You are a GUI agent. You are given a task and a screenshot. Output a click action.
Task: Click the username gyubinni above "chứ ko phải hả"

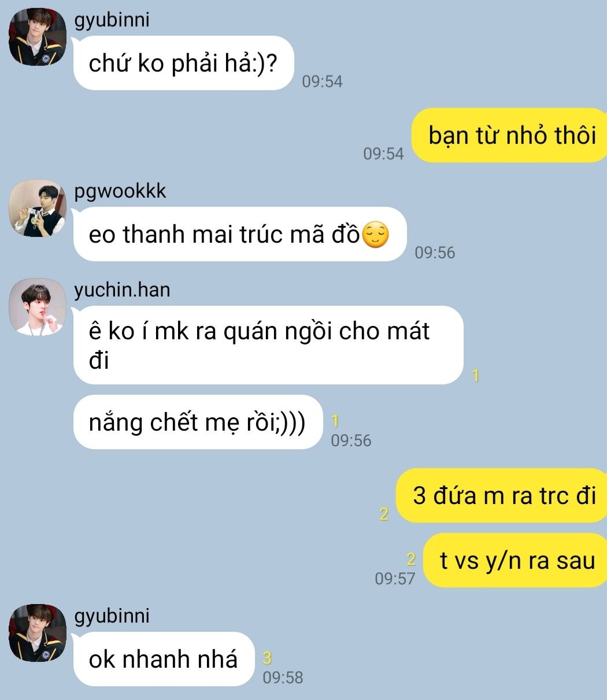(112, 20)
